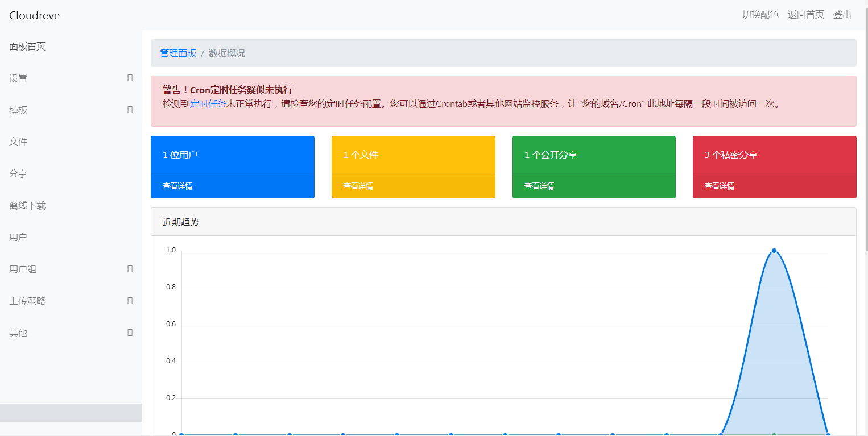This screenshot has height=436, width=868.
Task: Click 登出 to log out
Action: 842,15
